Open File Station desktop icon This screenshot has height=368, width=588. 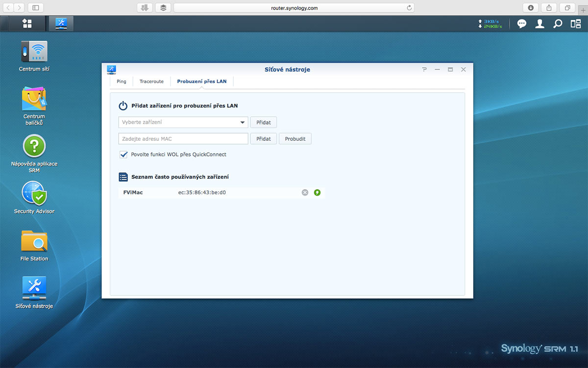coord(34,241)
